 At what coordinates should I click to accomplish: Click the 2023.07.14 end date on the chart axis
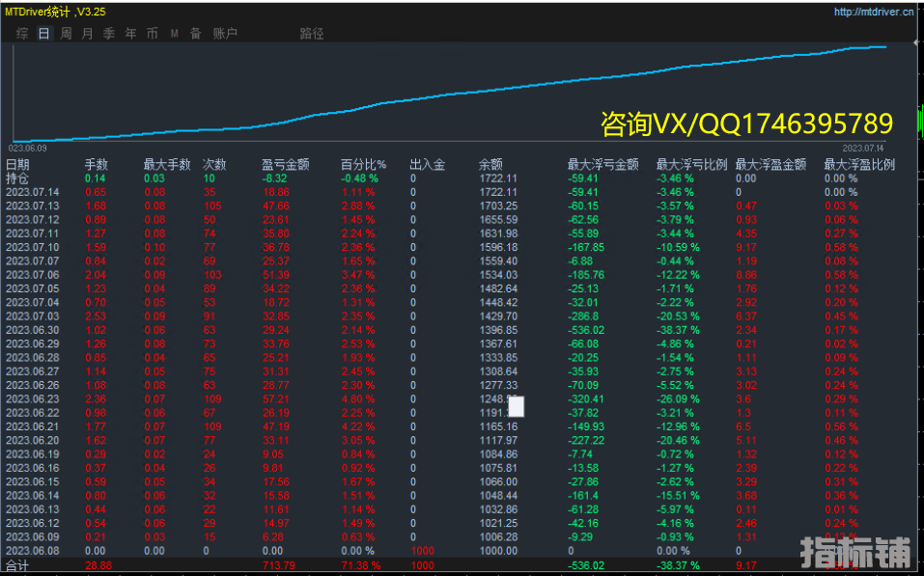[x=863, y=148]
